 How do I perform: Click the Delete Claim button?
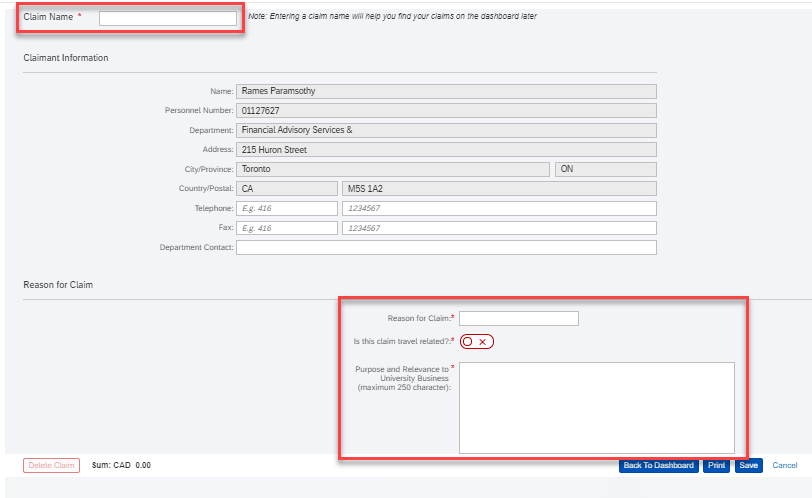tap(51, 465)
